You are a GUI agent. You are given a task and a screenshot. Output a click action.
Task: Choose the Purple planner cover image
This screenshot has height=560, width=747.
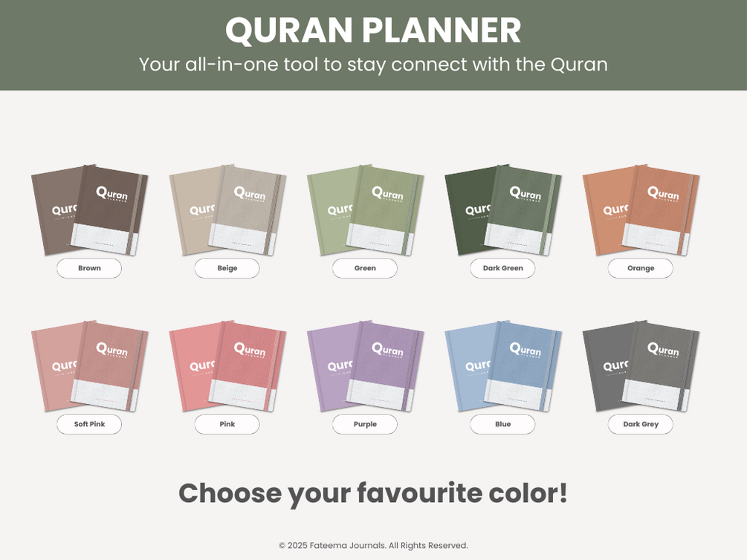[x=365, y=366]
